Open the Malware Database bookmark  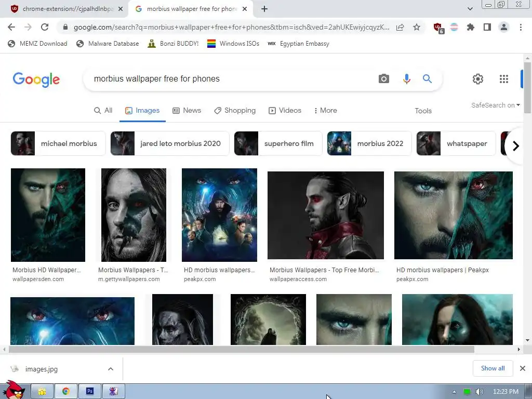108,44
